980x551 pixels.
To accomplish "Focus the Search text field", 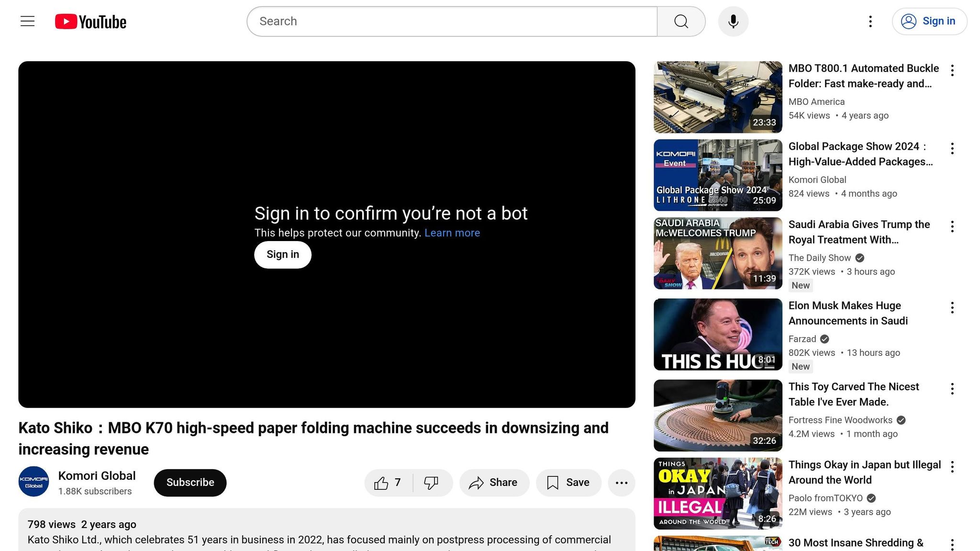I will [452, 22].
